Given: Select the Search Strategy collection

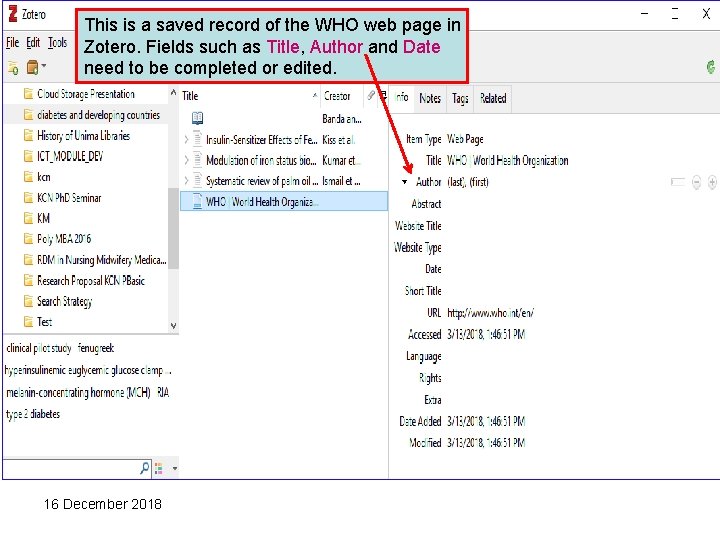Looking at the screenshot, I should tap(64, 301).
